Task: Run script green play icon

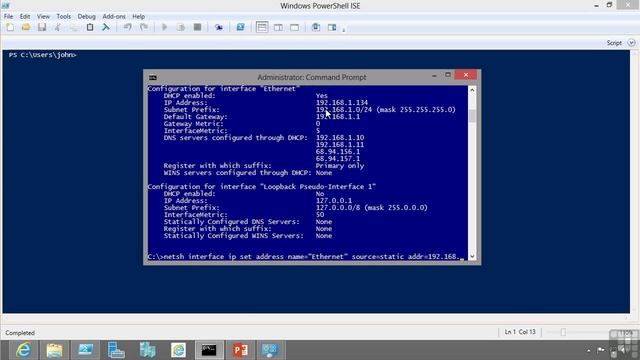Action: pyautogui.click(x=165, y=27)
